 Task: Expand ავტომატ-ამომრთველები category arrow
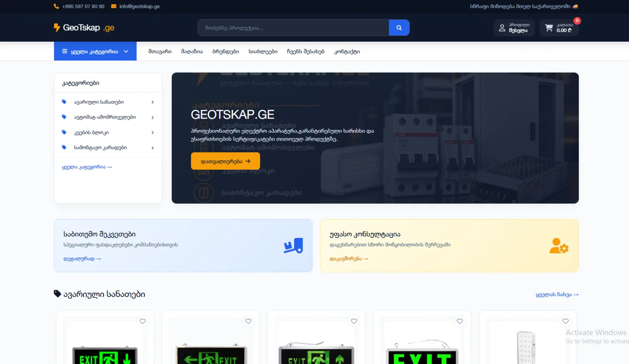[x=153, y=117]
